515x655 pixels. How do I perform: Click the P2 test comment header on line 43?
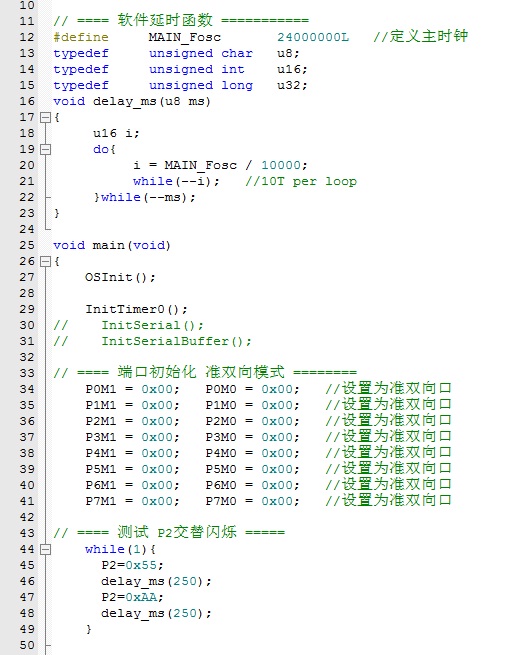[x=169, y=532]
